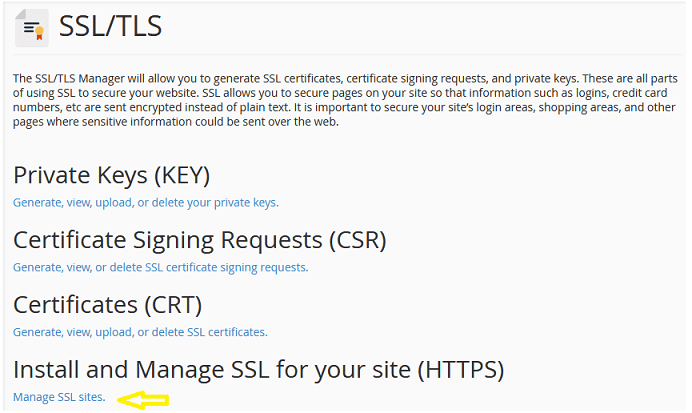Open the generate, view, upload SSL certificates link
Image resolution: width=692 pixels, height=413 pixels.
click(140, 332)
